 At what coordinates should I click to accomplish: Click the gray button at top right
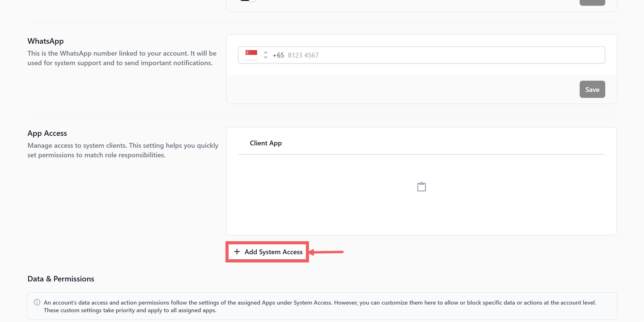[x=592, y=2]
